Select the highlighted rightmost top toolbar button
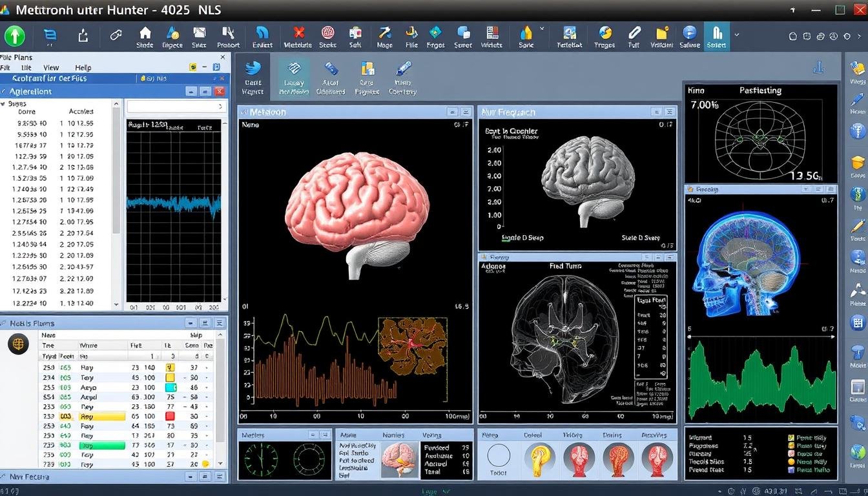 tap(716, 36)
